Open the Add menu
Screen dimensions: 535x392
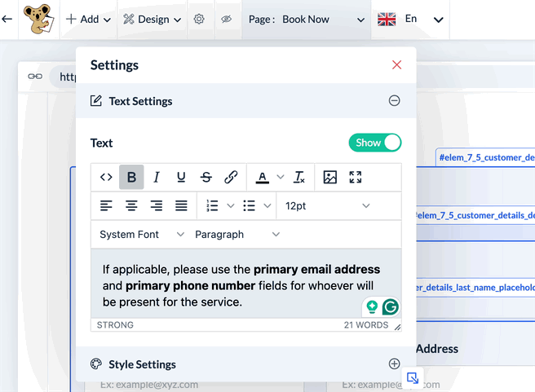tap(88, 20)
